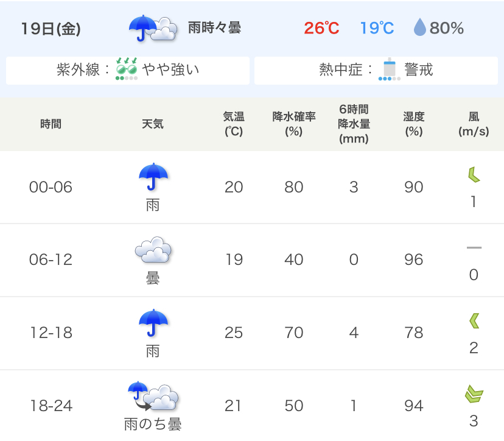This screenshot has width=504, height=441.
Task: Click the 18-24 time slot label
Action: [x=51, y=406]
